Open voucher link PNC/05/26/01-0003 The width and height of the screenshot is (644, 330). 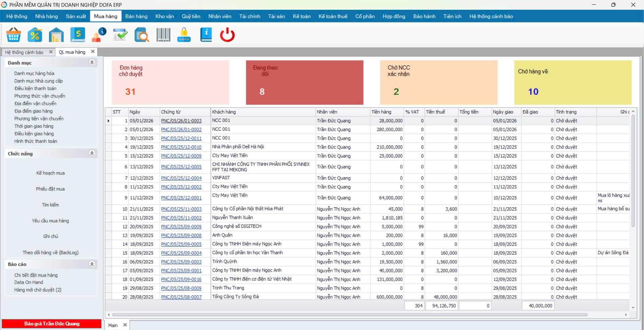pos(181,121)
